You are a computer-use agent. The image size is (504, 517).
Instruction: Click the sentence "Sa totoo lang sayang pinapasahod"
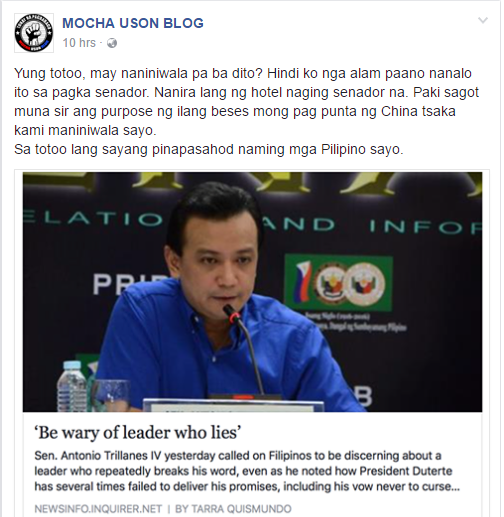(209, 149)
